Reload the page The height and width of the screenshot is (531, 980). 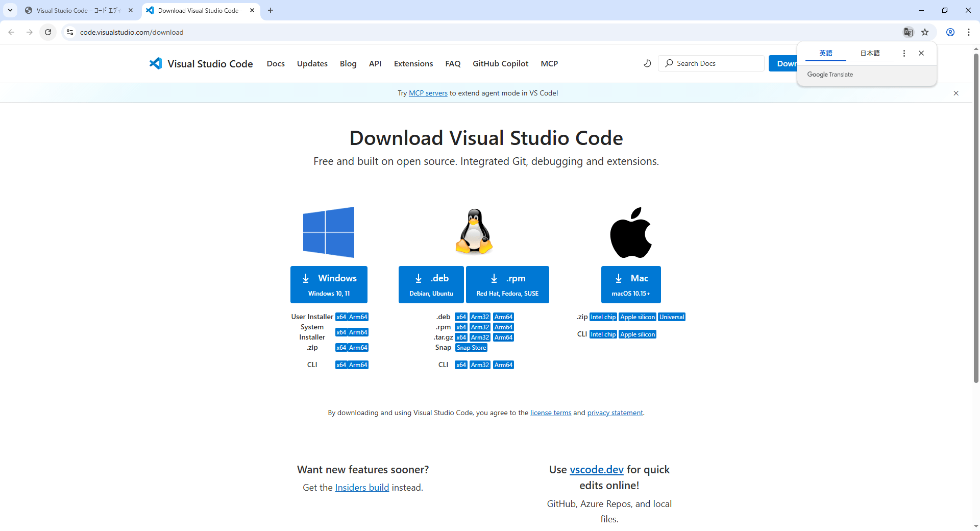click(48, 32)
